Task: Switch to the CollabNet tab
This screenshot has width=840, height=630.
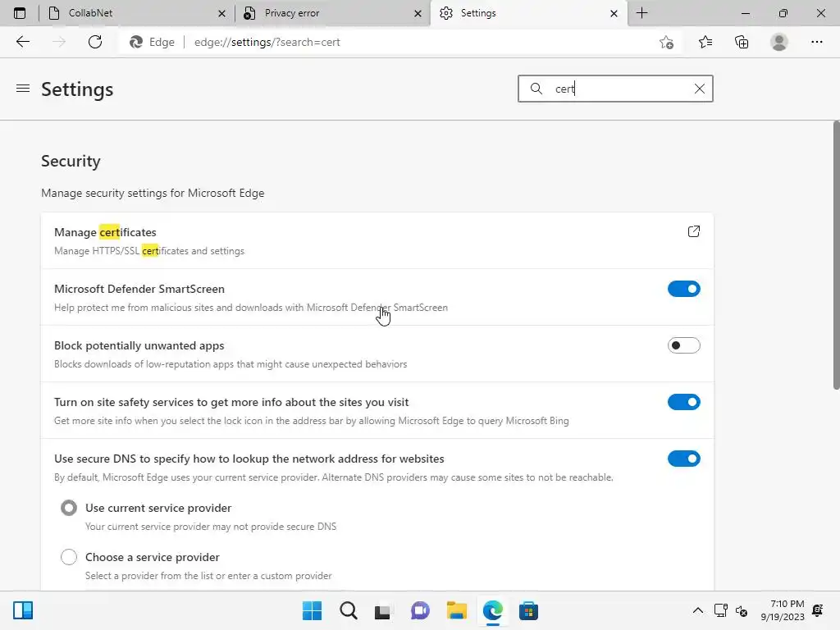Action: (x=137, y=13)
